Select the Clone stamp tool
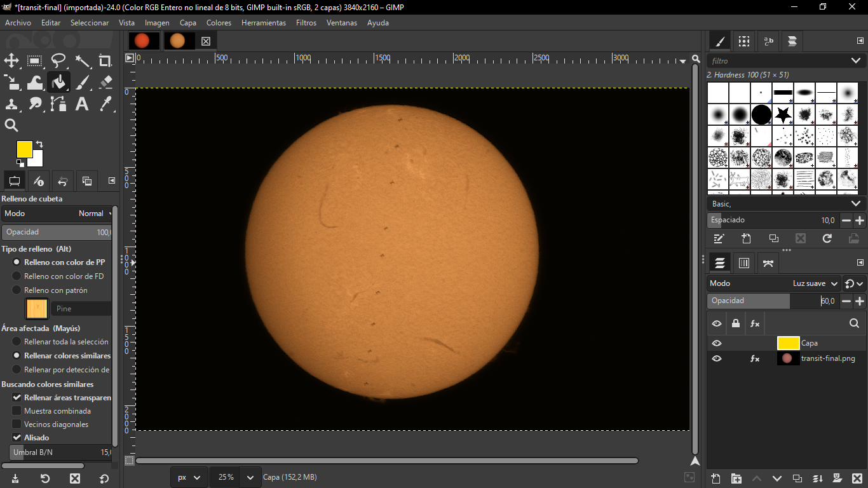The height and width of the screenshot is (488, 868). click(x=11, y=104)
